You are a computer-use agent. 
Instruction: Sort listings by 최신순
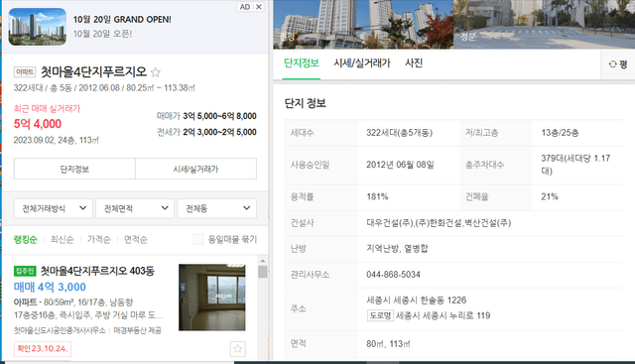tap(62, 239)
